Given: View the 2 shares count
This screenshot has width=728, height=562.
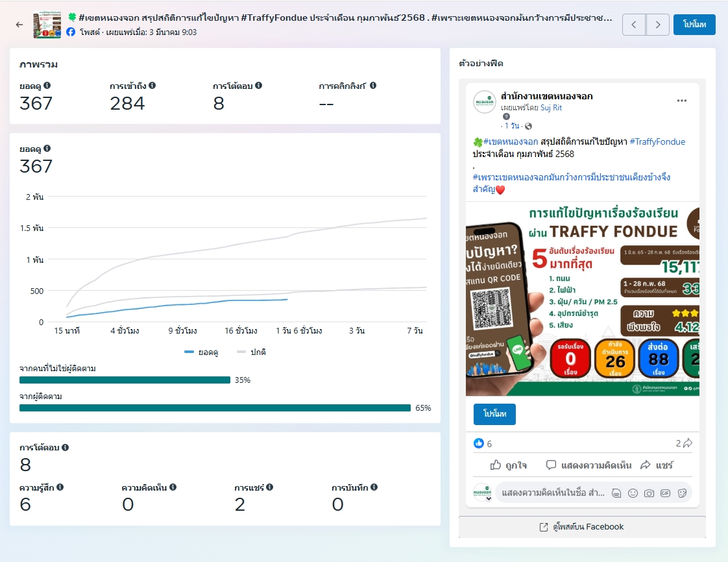Looking at the screenshot, I should pos(684,443).
